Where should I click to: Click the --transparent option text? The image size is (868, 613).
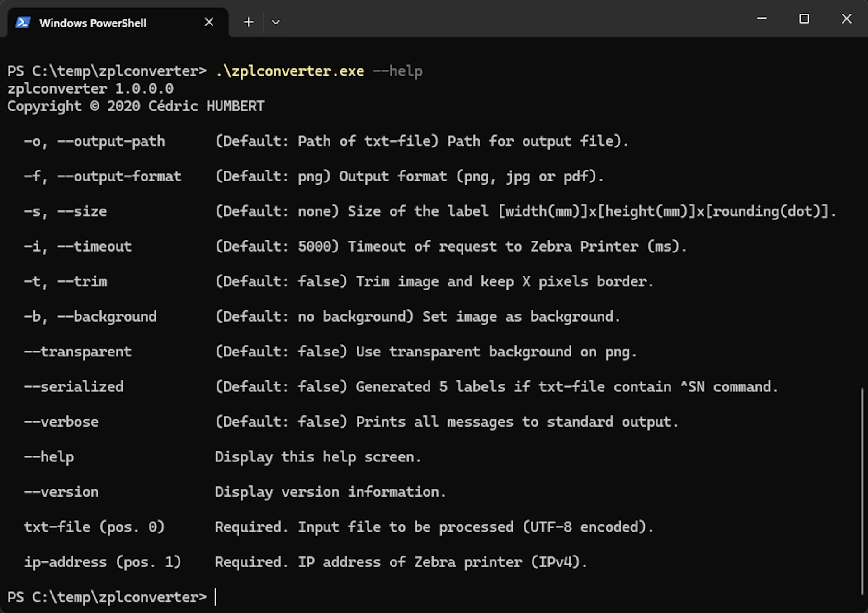click(x=78, y=352)
